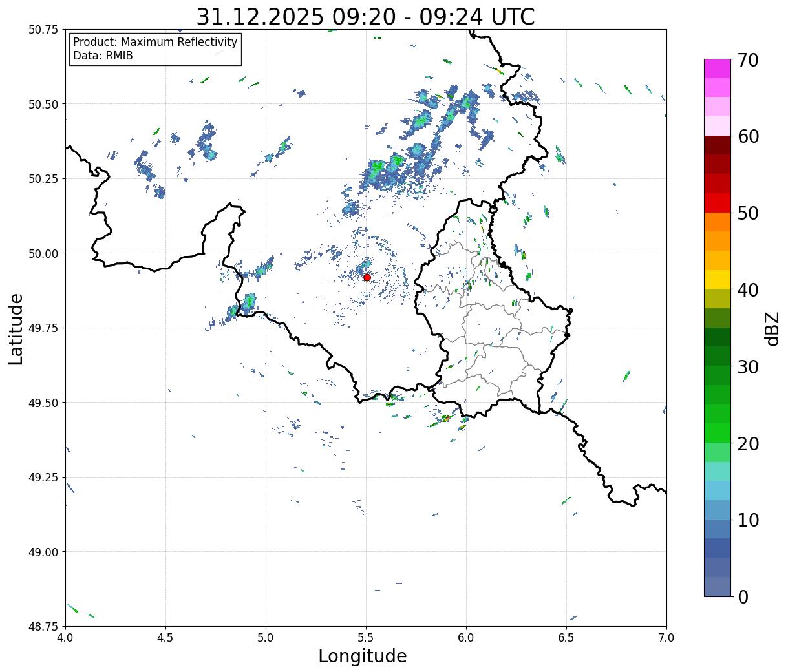This screenshot has height=672, width=788.
Task: Click the dBZ colorbar label
Action: (772, 328)
